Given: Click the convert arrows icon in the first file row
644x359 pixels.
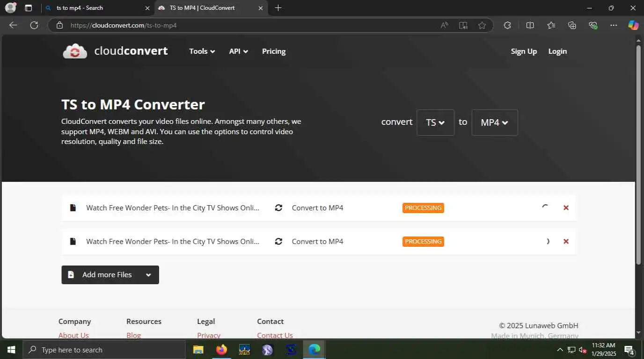Looking at the screenshot, I should 278,208.
